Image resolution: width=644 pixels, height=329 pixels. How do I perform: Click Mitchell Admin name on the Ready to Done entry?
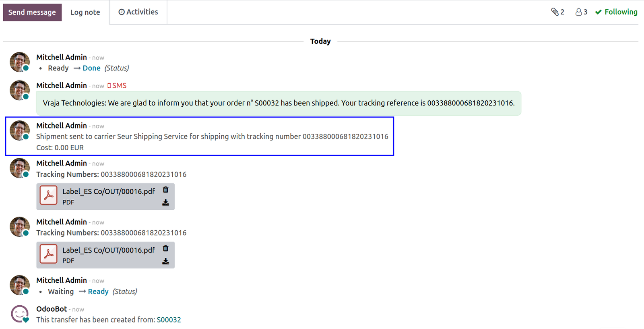pos(62,57)
